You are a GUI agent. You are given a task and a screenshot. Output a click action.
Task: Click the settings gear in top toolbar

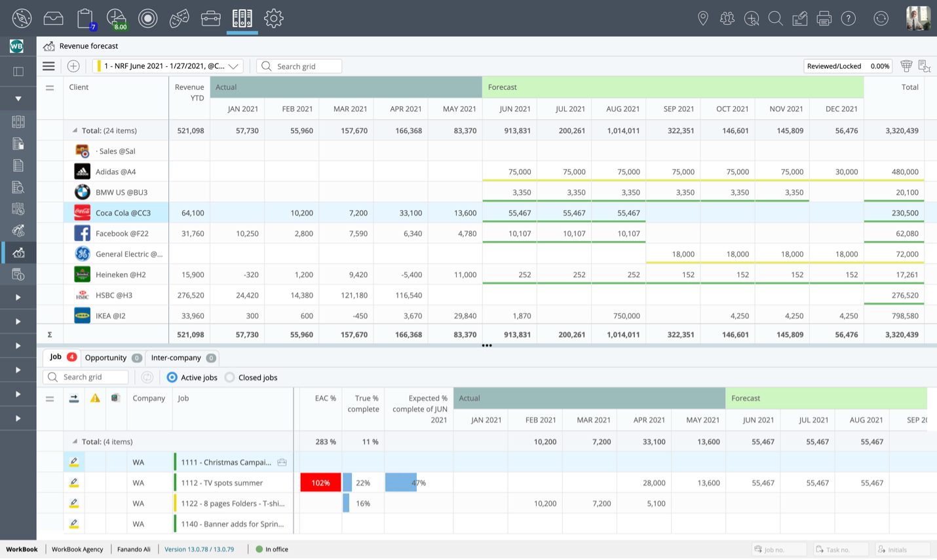point(273,18)
